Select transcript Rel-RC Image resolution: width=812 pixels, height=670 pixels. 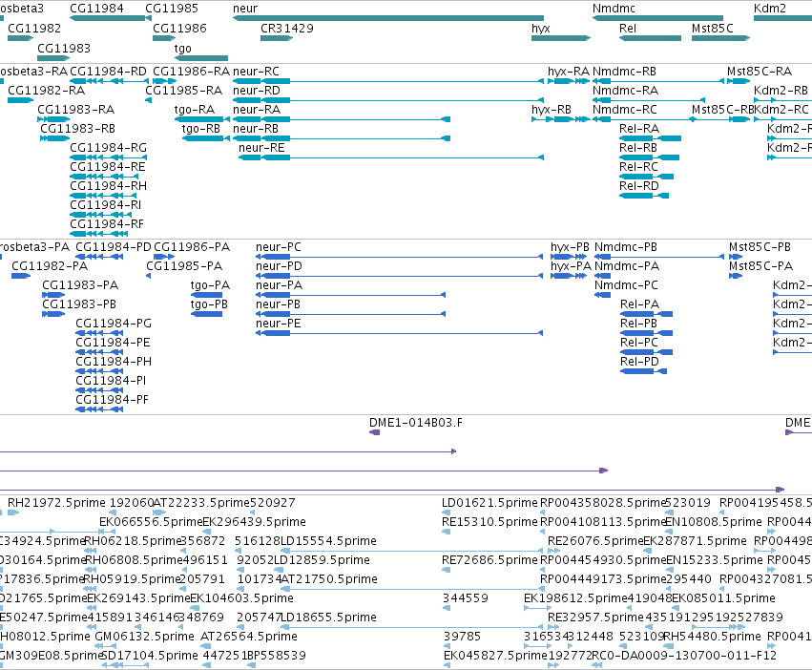click(646, 177)
